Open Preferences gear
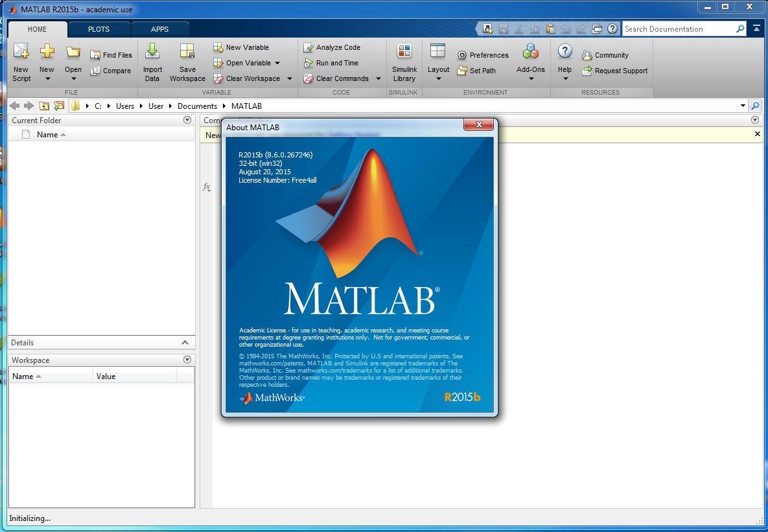768x532 pixels. click(482, 55)
